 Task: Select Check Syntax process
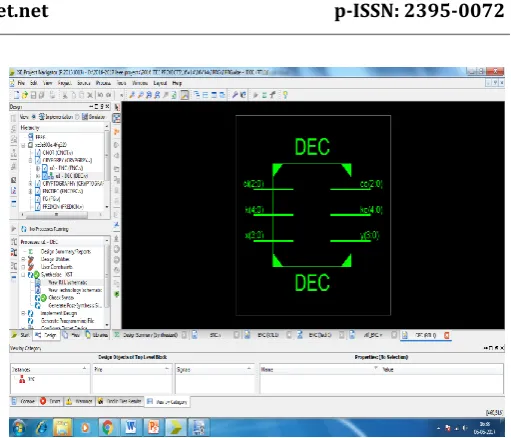(x=61, y=298)
